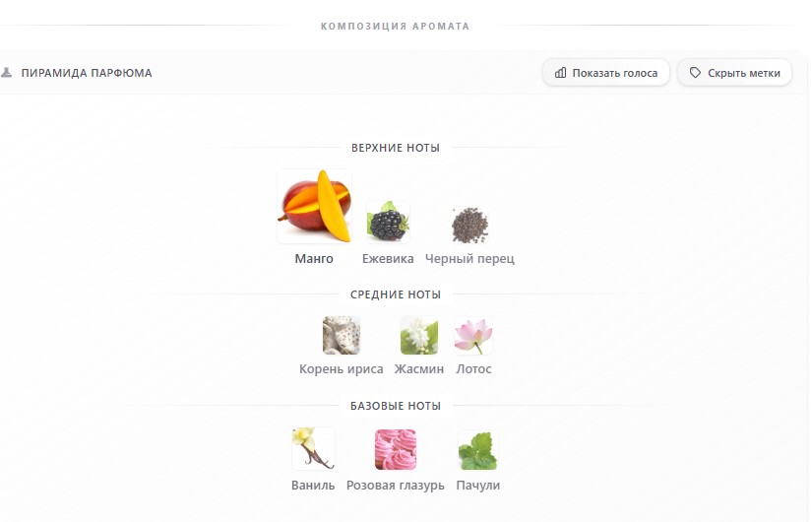Click the ПИРАМИДА ПАРФЮМА section header

point(87,73)
